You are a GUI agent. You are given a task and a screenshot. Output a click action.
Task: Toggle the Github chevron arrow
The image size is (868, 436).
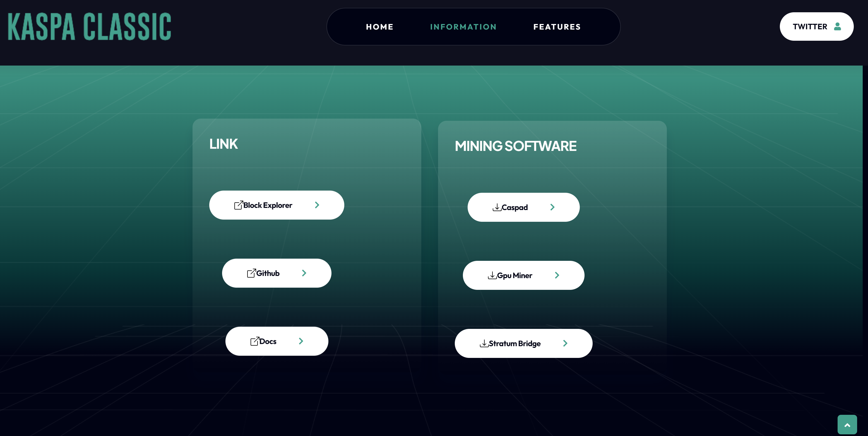(304, 273)
